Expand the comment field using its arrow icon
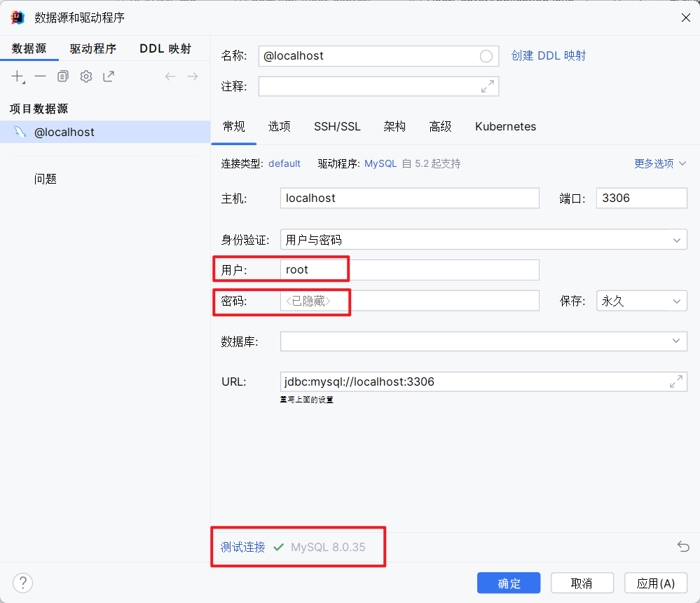 point(487,86)
